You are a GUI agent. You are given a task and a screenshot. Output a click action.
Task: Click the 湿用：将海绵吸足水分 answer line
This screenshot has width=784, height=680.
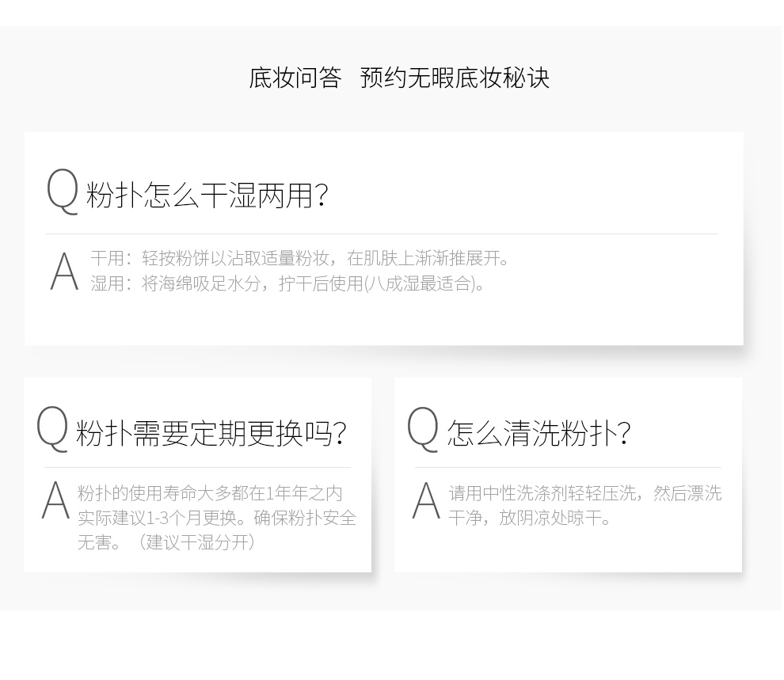pyautogui.click(x=288, y=283)
